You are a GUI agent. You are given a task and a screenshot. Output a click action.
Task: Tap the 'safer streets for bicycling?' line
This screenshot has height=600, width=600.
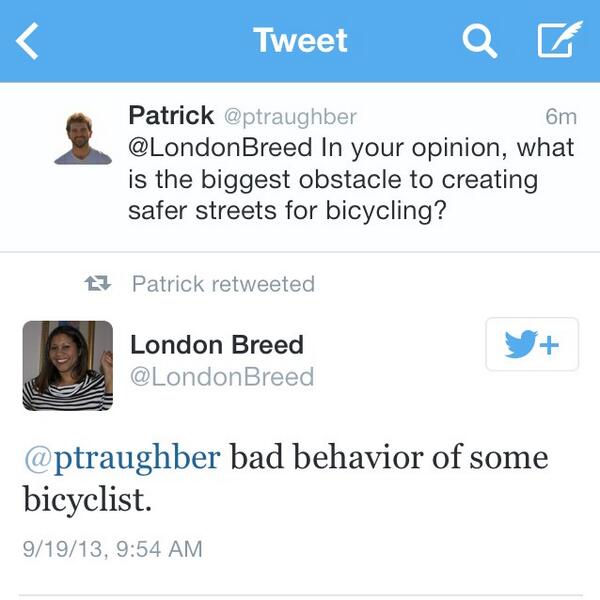[287, 212]
